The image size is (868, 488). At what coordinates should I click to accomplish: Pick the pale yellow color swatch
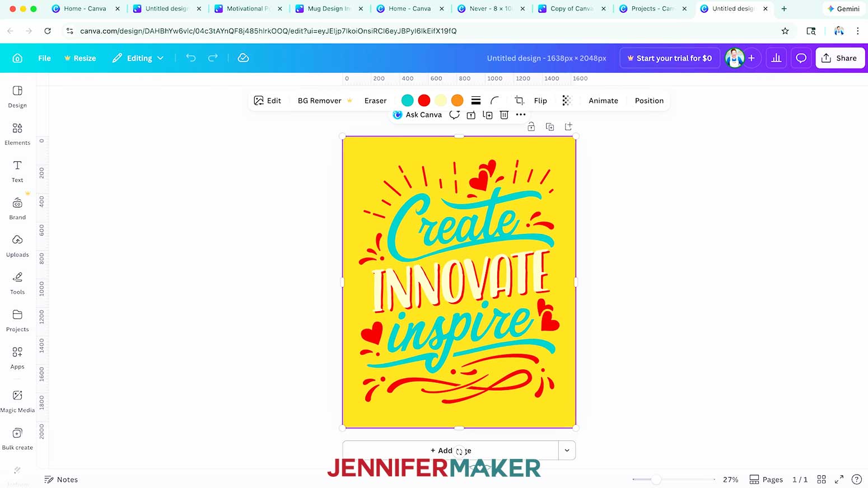pyautogui.click(x=441, y=101)
